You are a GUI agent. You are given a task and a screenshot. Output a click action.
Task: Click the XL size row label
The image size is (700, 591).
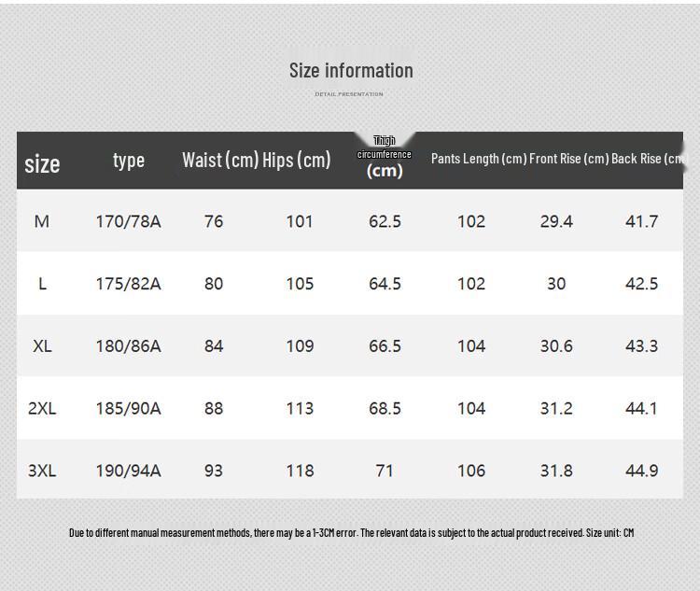(42, 346)
